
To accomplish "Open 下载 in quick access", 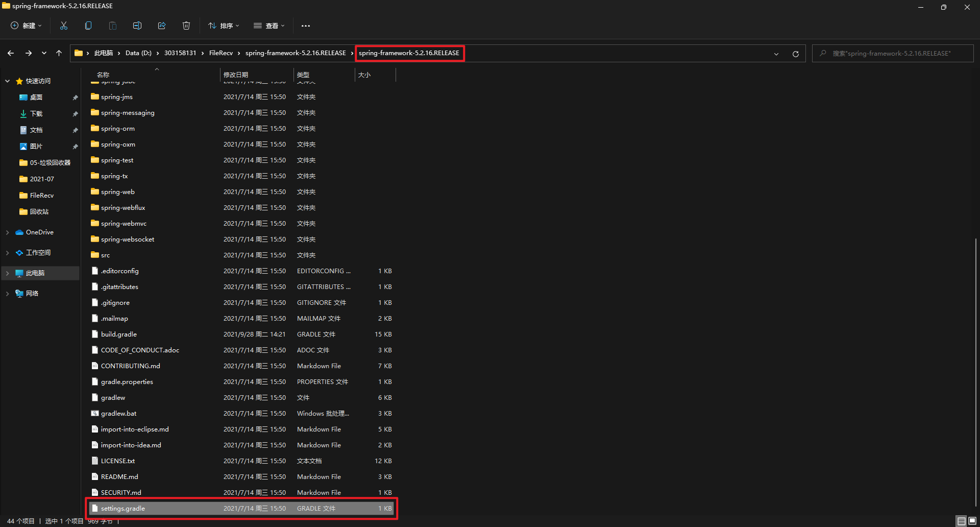I will 36,114.
